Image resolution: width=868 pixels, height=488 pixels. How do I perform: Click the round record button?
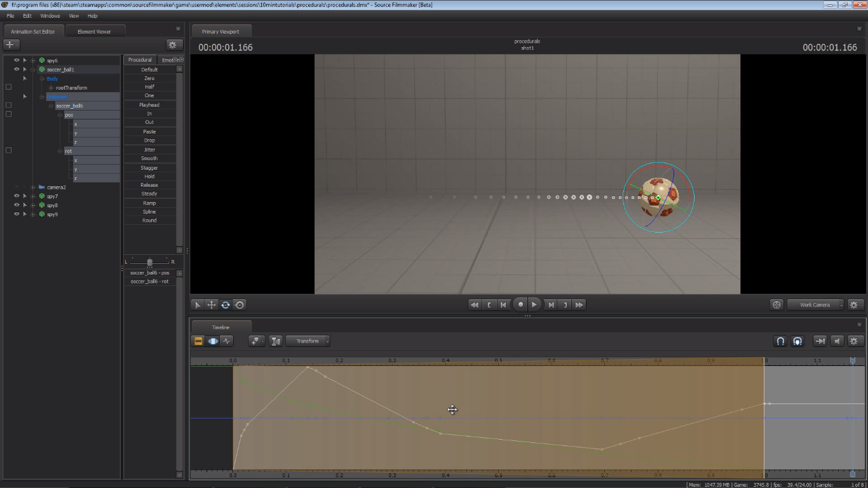(x=520, y=304)
